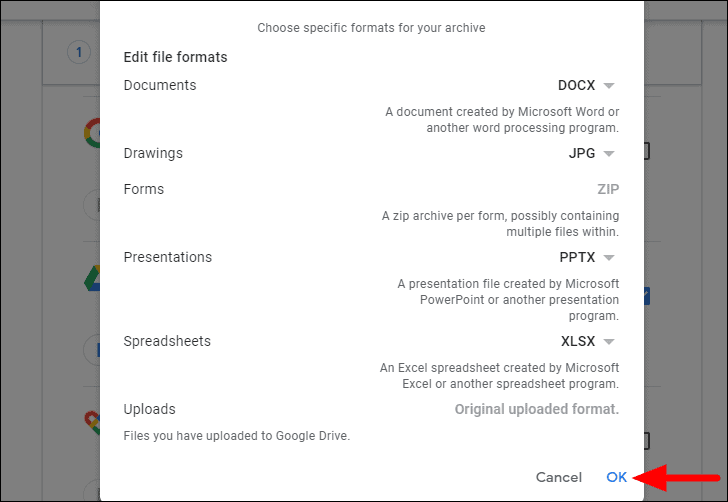Expand the Spreadsheets XLSX format dropdown
Screen dimensions: 728x502
587,342
